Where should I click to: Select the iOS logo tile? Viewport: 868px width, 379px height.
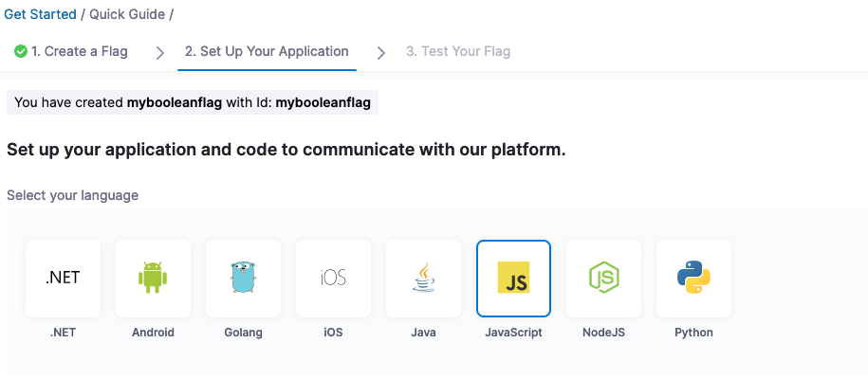333,278
